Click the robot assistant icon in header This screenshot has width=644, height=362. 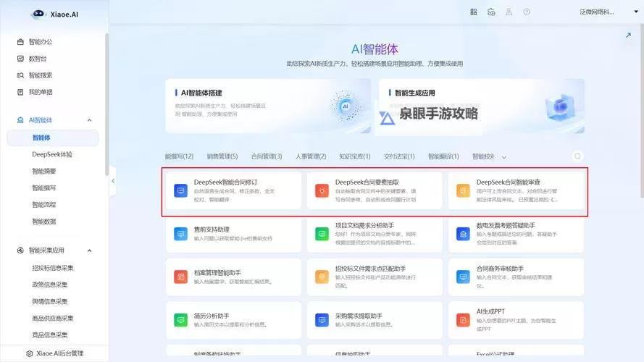coord(491,12)
